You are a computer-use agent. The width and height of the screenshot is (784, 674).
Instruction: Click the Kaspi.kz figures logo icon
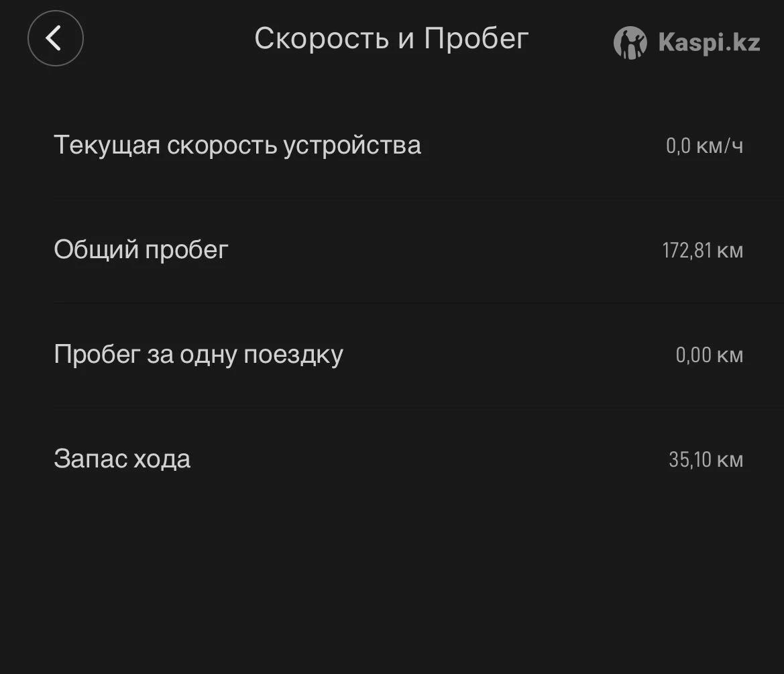click(630, 43)
